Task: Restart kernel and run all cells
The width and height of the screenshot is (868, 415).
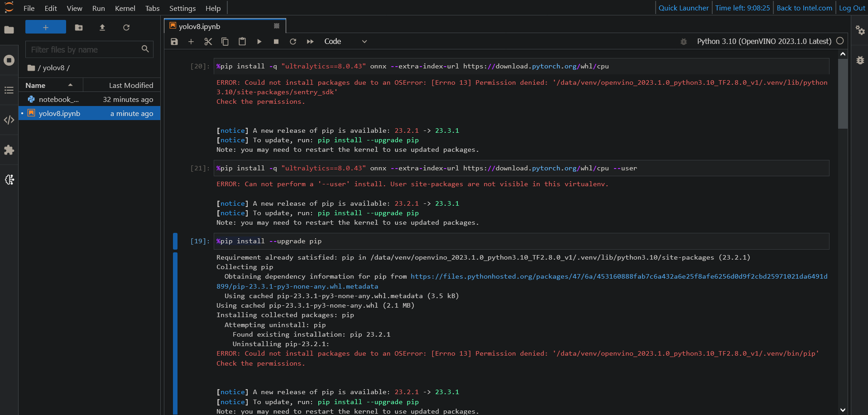Action: pos(310,42)
